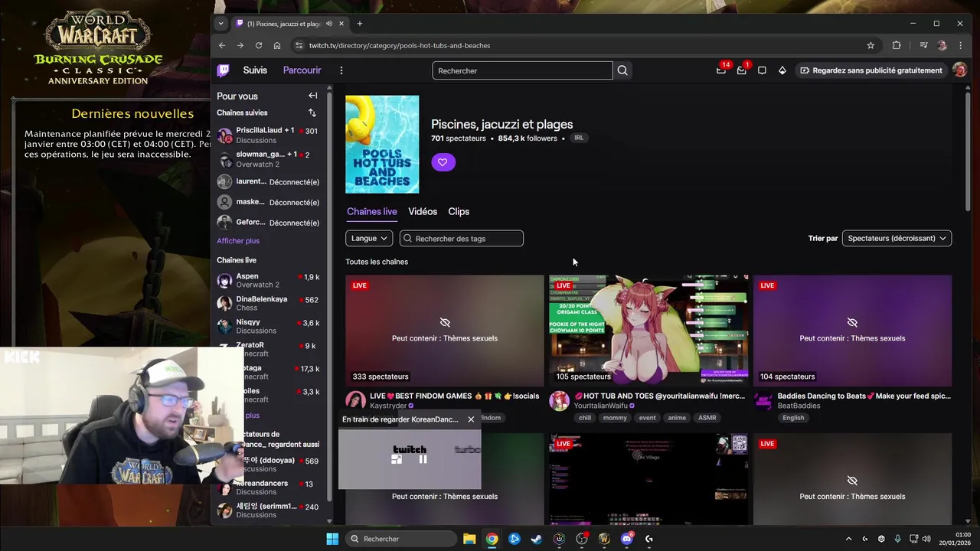The height and width of the screenshot is (551, 980).
Task: Open Prime loot notifications with 14 badge
Action: pyautogui.click(x=721, y=70)
